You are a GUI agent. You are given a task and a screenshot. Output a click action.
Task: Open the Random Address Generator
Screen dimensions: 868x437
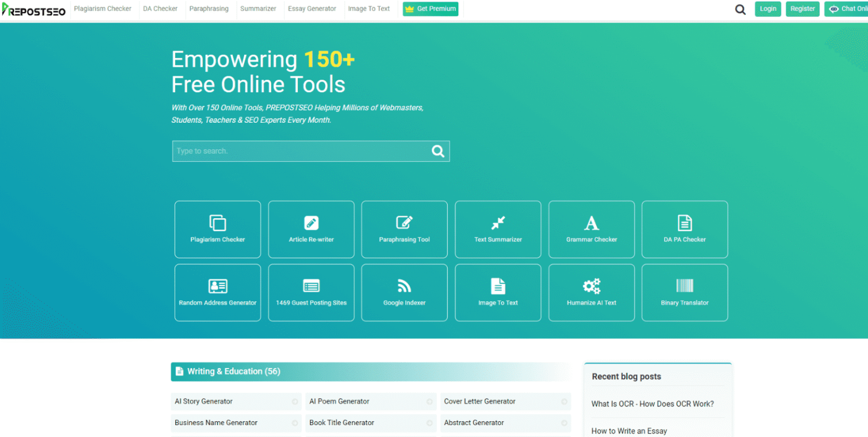click(x=218, y=292)
